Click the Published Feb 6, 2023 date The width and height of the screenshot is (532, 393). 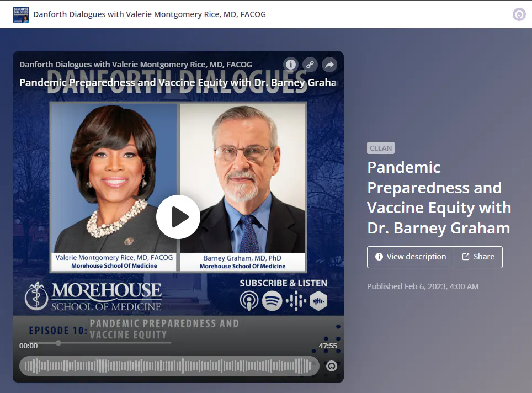(423, 286)
